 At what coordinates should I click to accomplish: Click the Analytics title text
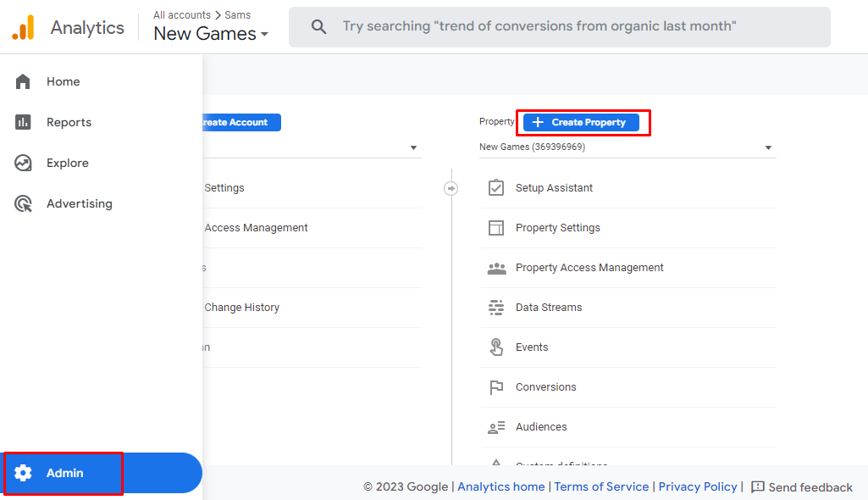pos(87,28)
